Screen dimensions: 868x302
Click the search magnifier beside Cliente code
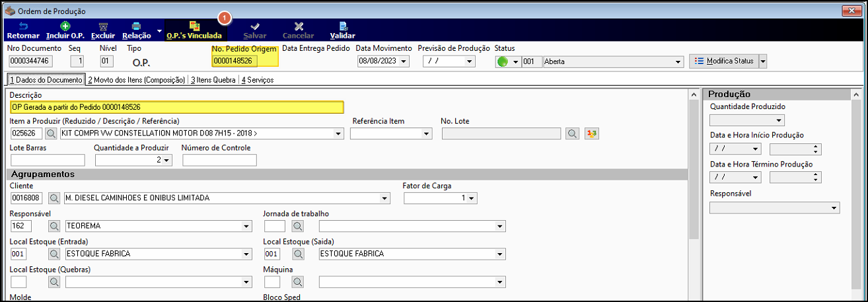click(x=54, y=198)
